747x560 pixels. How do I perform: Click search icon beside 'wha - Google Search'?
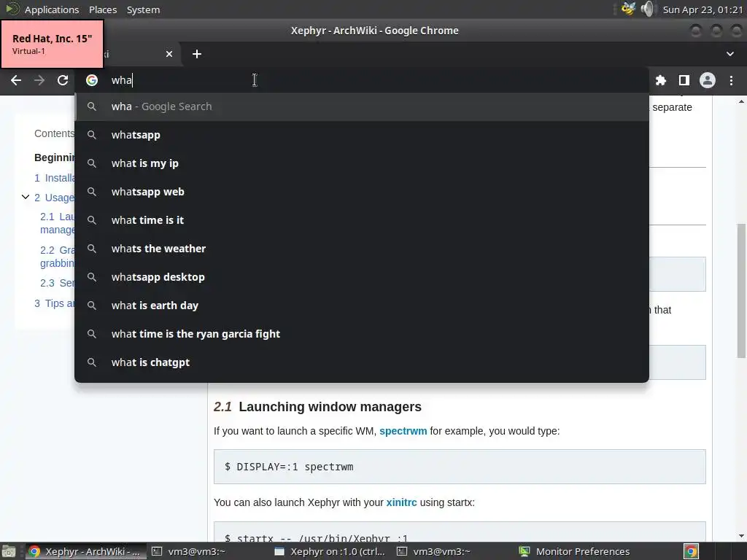click(x=92, y=106)
